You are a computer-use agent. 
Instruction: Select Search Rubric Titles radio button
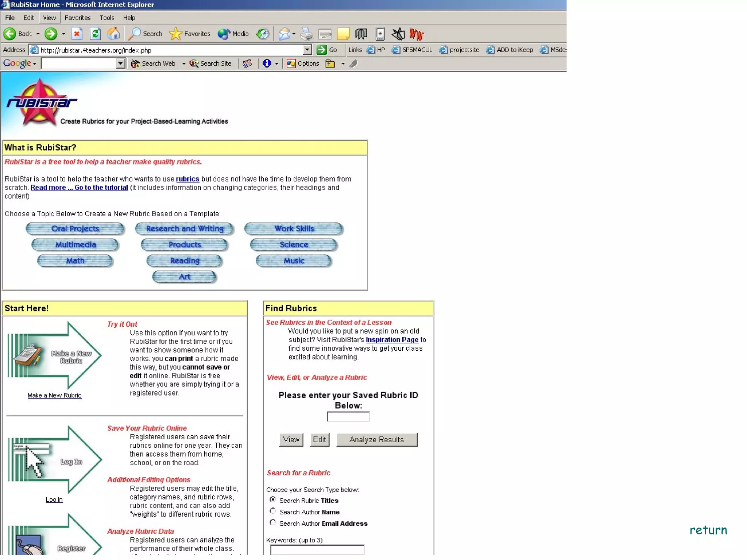(272, 499)
